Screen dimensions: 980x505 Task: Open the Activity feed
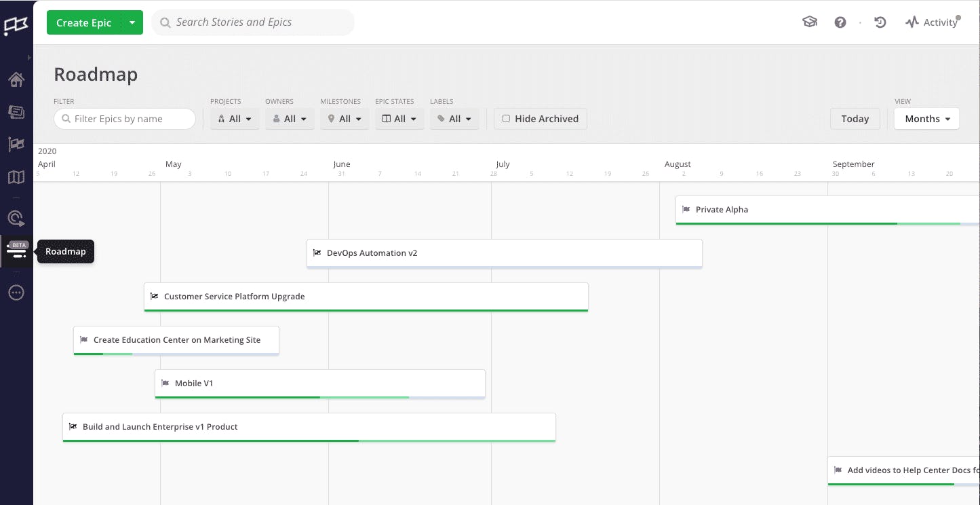[x=933, y=22]
